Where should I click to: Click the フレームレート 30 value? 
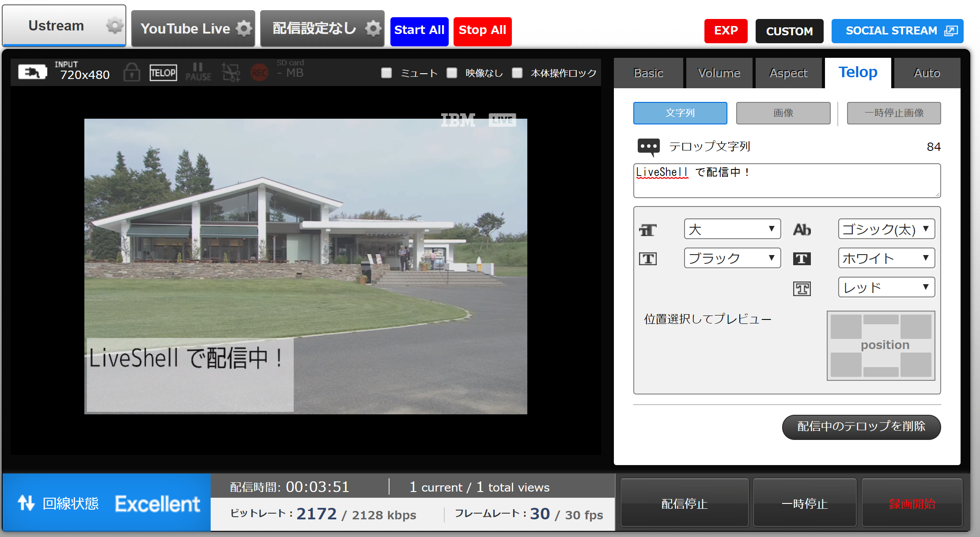click(540, 514)
